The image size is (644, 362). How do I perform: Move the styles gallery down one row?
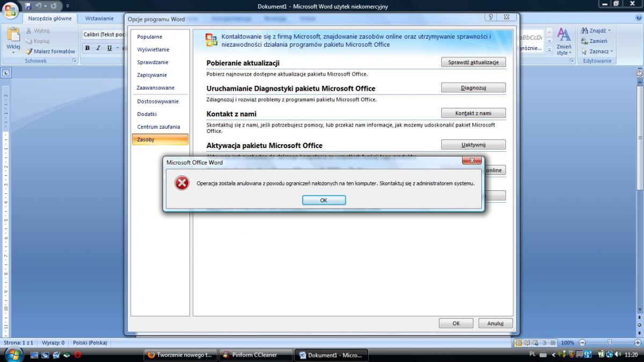[x=549, y=41]
